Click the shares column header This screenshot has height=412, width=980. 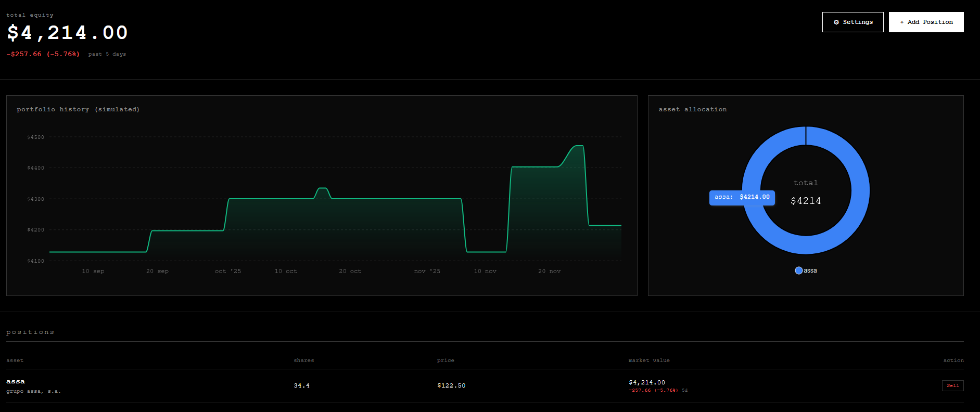pos(304,360)
